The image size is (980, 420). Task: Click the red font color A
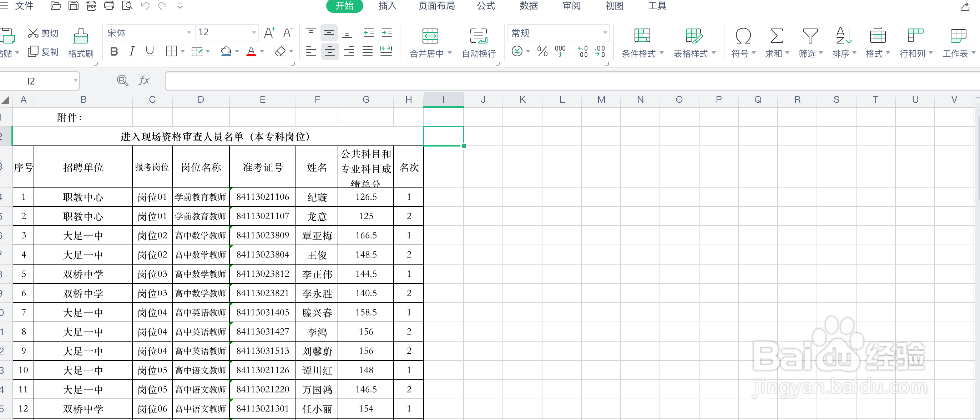251,51
